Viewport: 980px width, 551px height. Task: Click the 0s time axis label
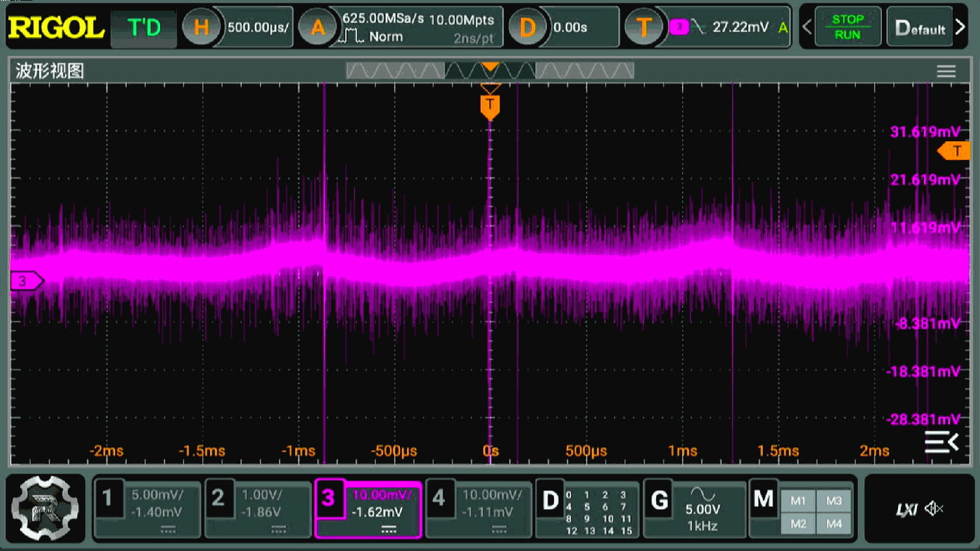491,451
